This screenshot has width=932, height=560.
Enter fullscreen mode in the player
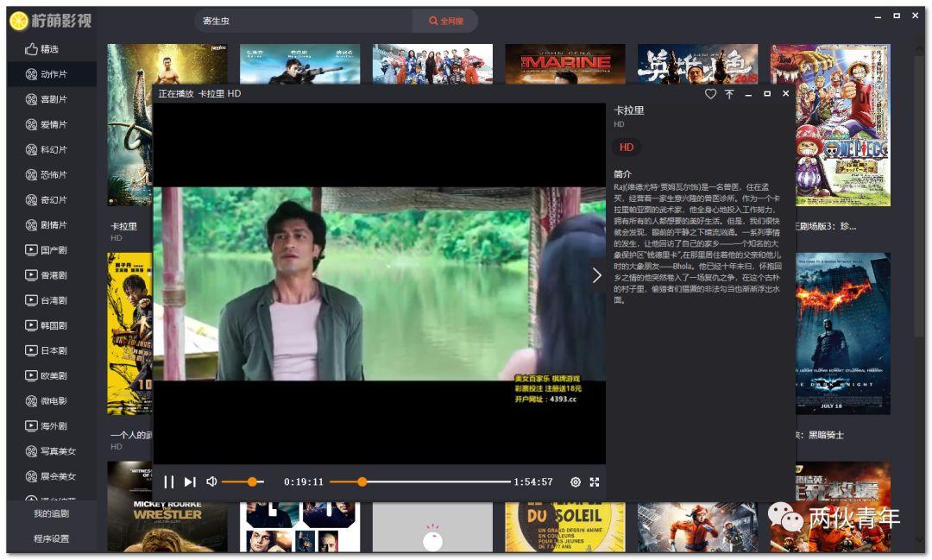595,482
